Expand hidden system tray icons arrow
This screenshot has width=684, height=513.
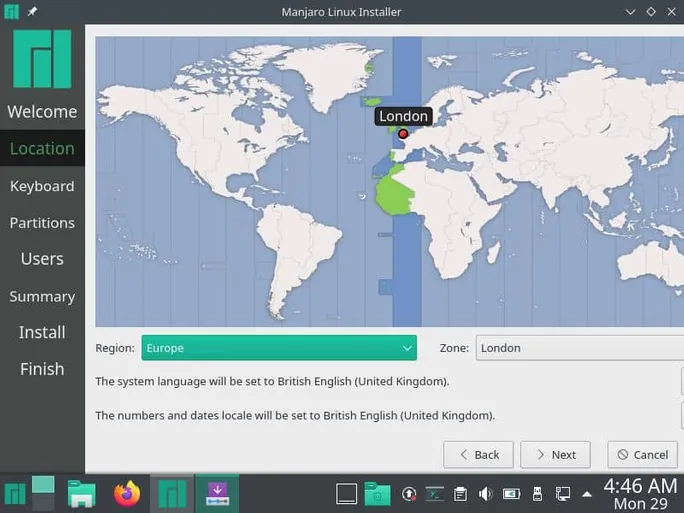click(587, 494)
